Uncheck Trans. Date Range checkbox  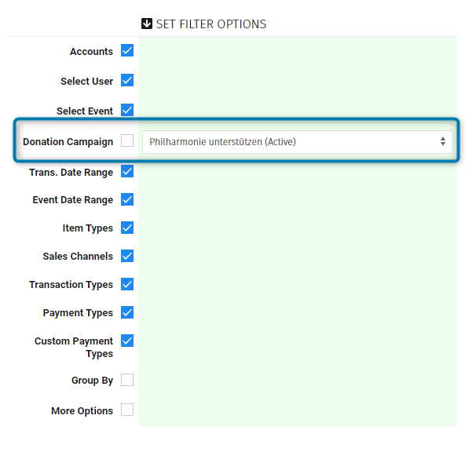click(127, 171)
